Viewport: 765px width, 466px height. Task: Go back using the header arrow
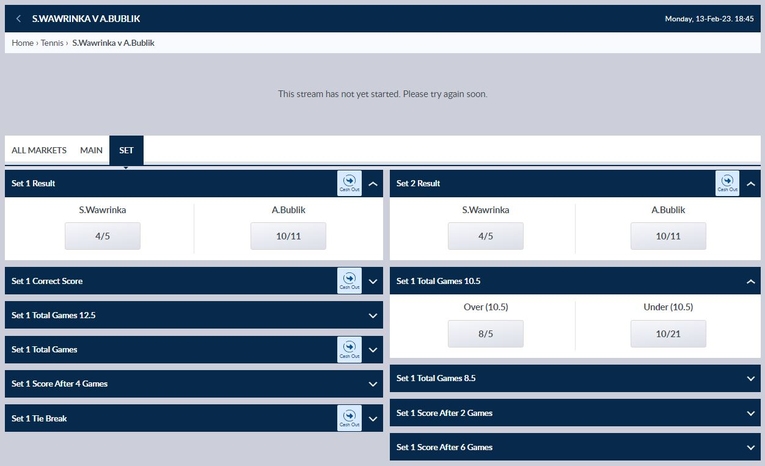click(19, 19)
